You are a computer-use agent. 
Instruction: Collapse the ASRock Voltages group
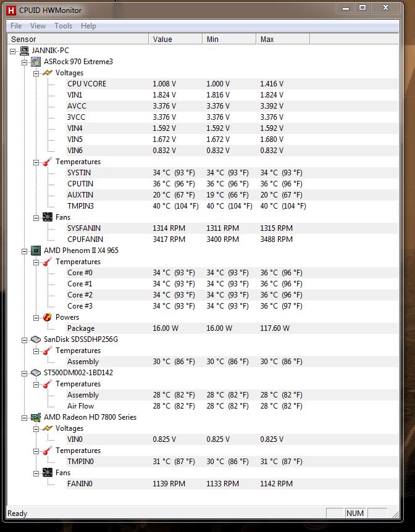tap(36, 73)
